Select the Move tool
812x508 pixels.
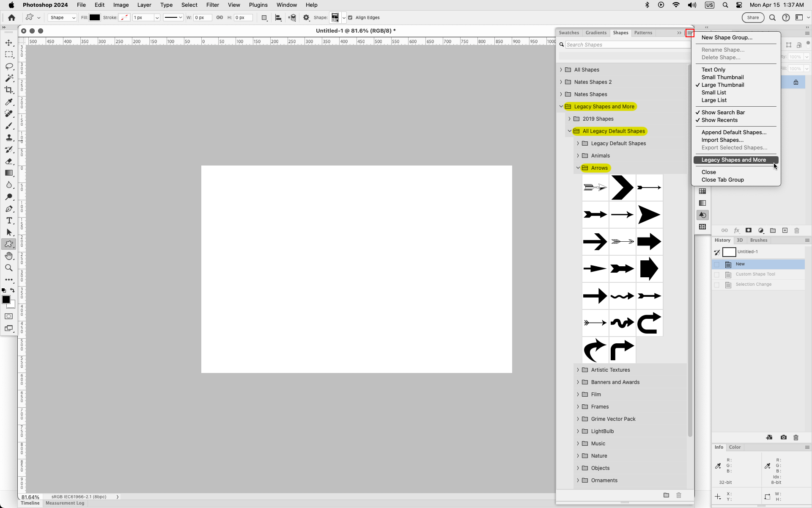[x=9, y=42]
